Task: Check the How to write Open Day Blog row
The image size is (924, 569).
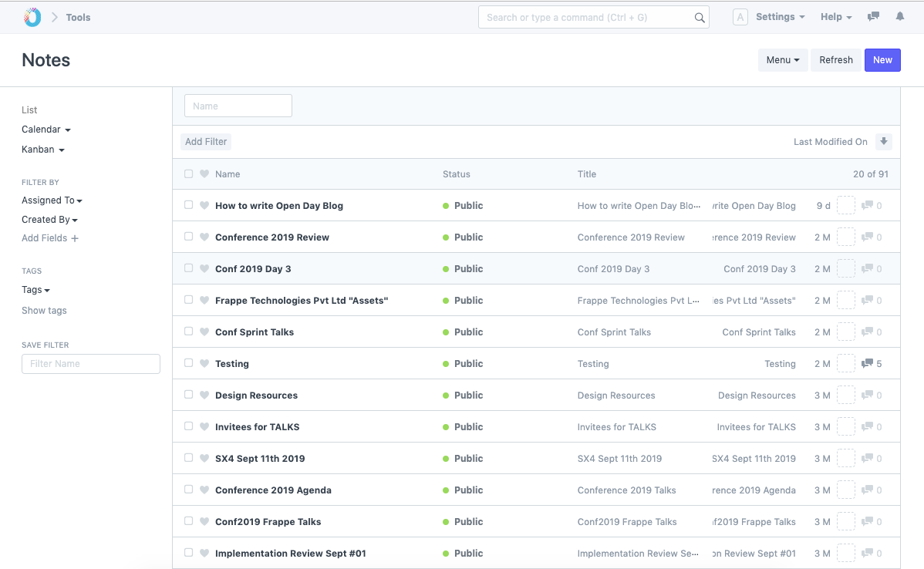Action: [188, 205]
